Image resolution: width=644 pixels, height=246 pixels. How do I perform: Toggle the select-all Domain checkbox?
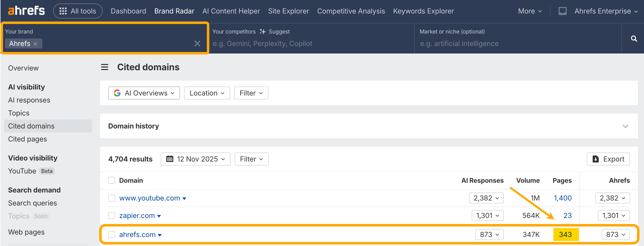click(112, 180)
